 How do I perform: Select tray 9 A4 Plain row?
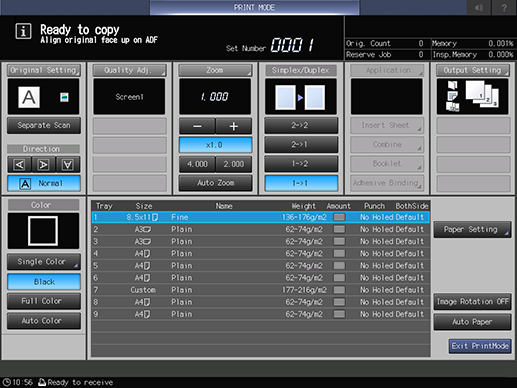(261, 314)
